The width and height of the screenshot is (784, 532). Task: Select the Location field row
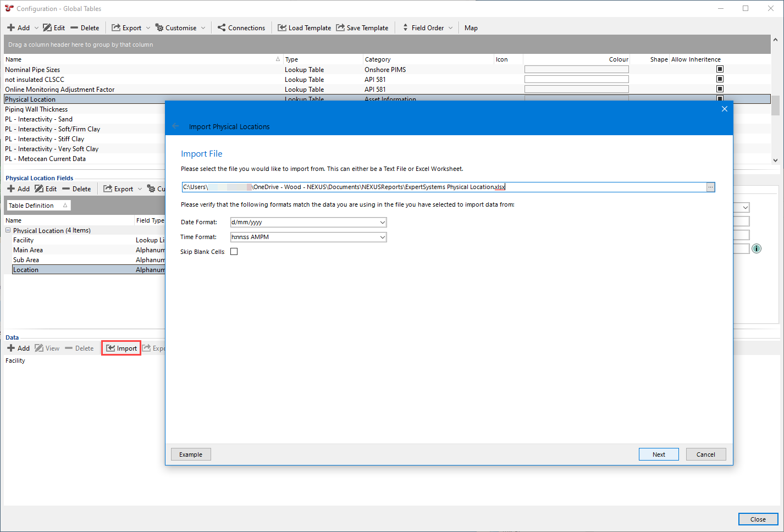(89, 270)
